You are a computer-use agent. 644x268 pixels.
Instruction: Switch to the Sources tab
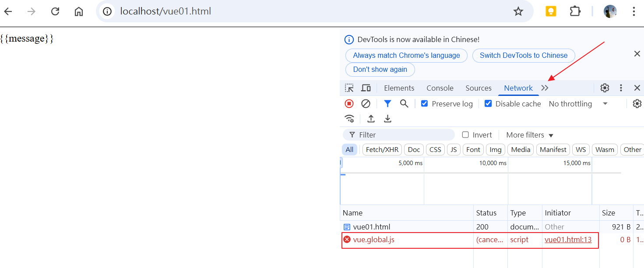coord(478,88)
